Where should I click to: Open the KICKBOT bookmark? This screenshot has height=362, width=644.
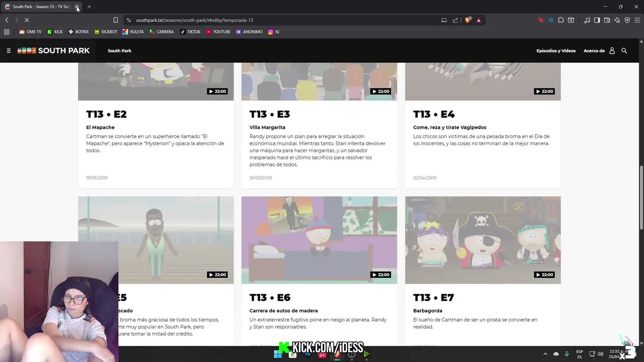click(106, 32)
